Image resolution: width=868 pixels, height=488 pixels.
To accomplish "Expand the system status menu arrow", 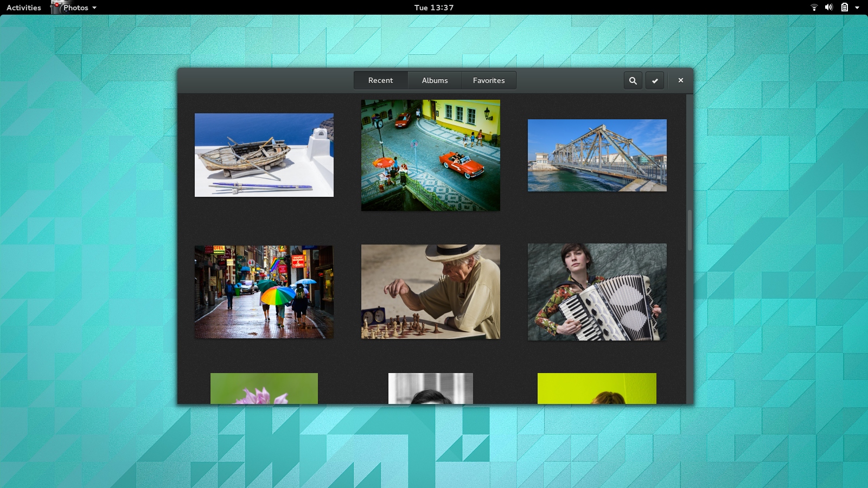I will [x=857, y=8].
